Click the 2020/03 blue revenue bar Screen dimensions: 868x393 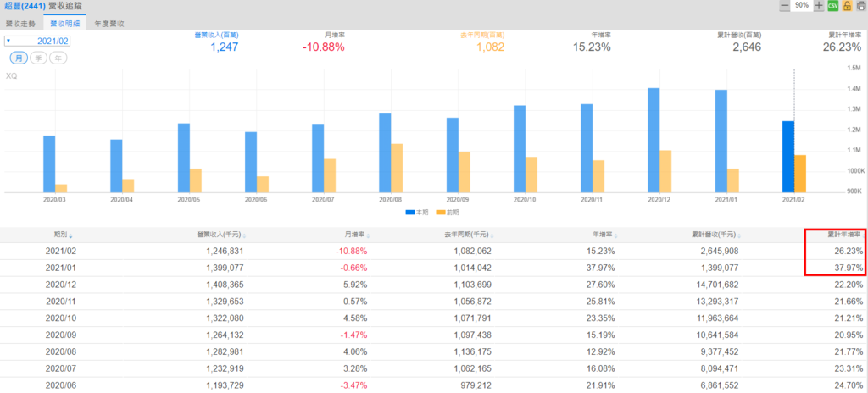[49, 164]
